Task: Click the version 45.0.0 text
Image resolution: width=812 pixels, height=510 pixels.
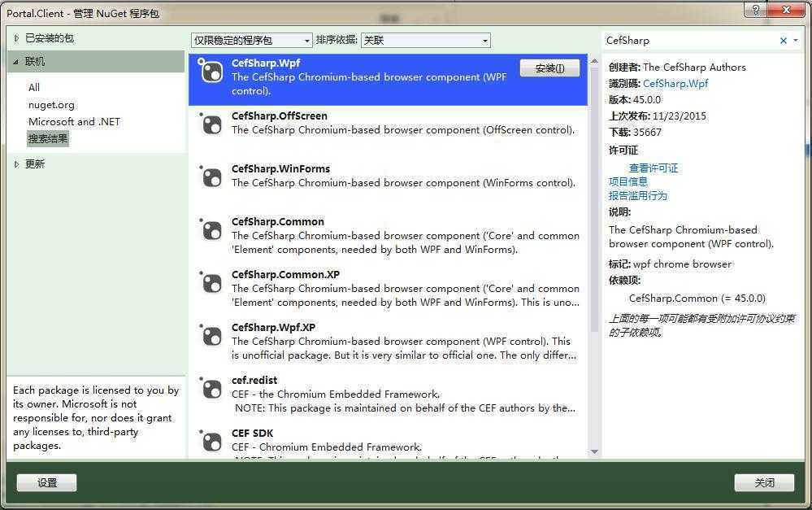Action: coord(647,99)
